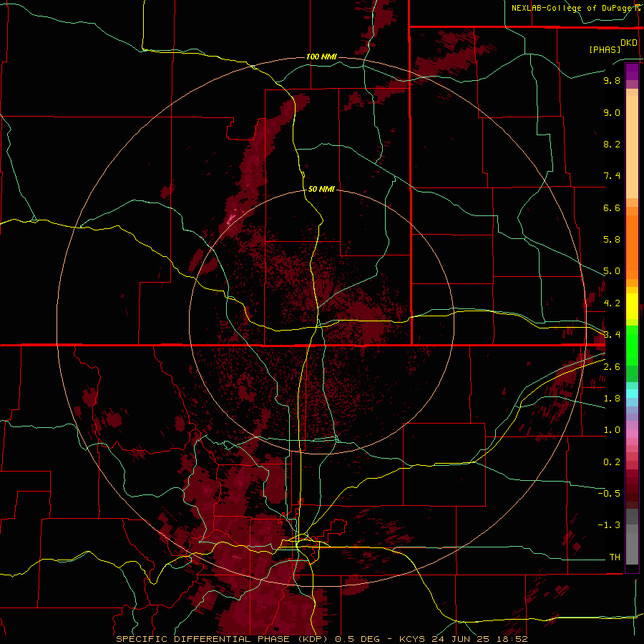Select the 100 NMI range ring label

321,57
